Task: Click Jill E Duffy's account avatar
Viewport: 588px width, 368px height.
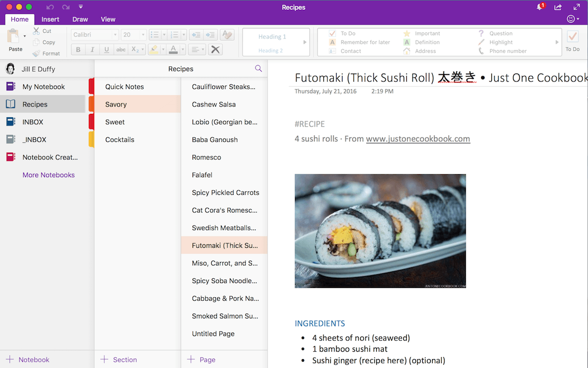Action: [x=10, y=69]
